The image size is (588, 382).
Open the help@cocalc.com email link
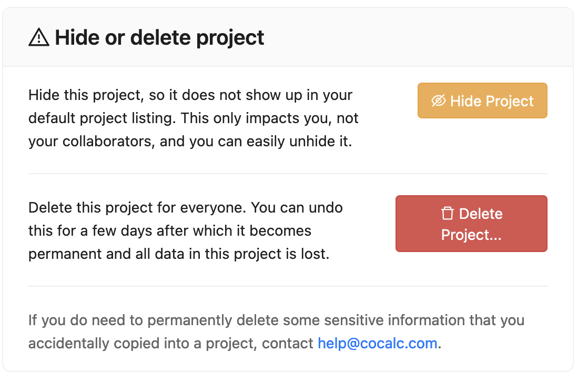tap(378, 344)
